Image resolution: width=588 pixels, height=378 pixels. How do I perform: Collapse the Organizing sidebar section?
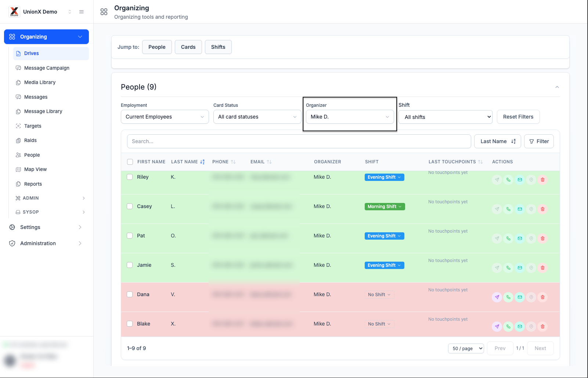tap(46, 37)
